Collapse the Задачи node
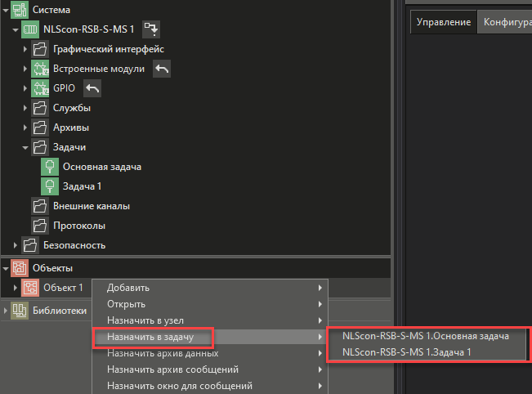The height and width of the screenshot is (394, 532). pyautogui.click(x=25, y=148)
